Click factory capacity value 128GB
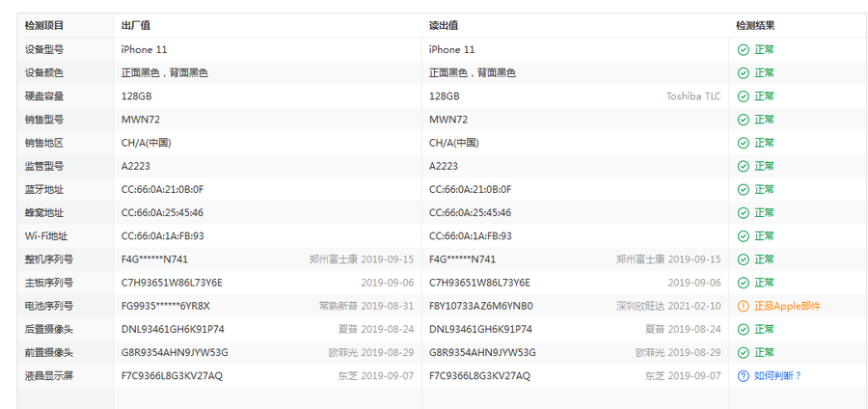This screenshot has width=868, height=409. pos(136,96)
